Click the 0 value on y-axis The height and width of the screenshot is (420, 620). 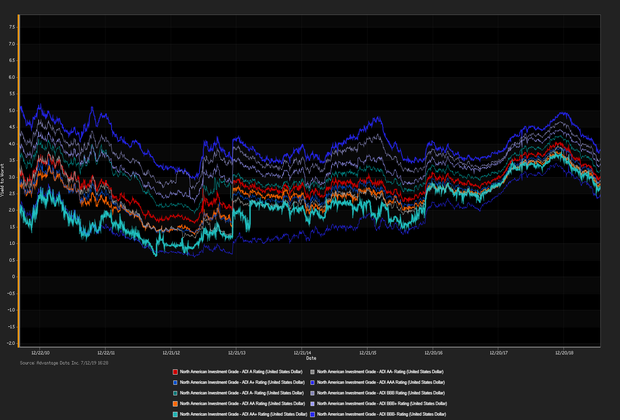(x=13, y=276)
